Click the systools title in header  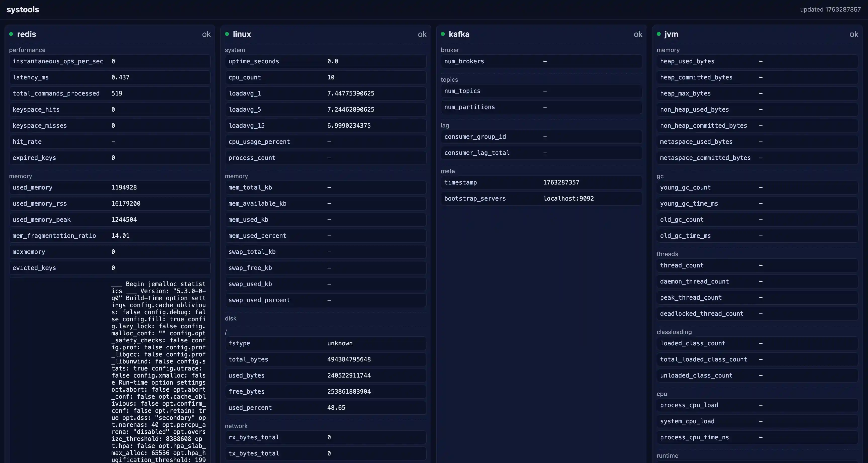(x=23, y=10)
